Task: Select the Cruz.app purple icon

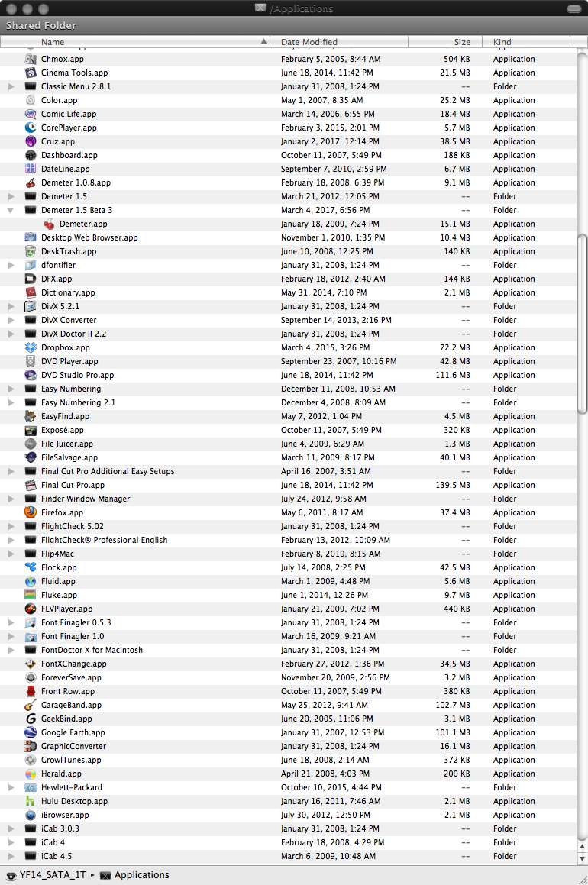Action: tap(31, 141)
